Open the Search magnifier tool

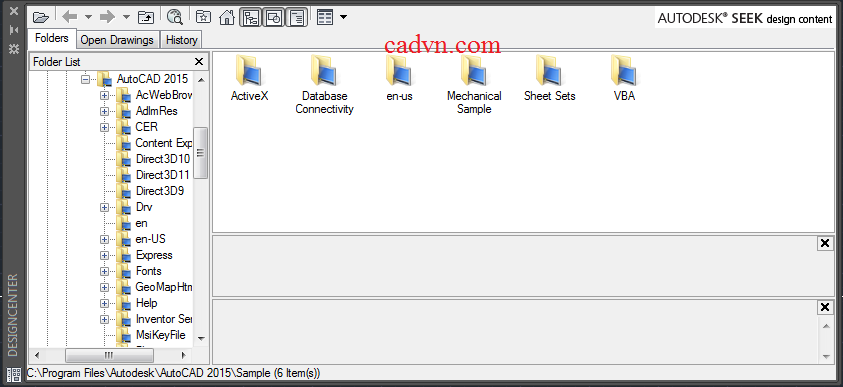(x=175, y=17)
